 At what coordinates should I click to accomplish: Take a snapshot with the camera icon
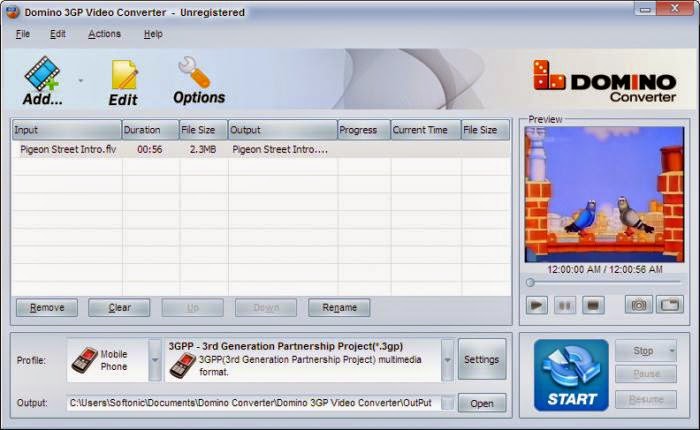tap(638, 305)
